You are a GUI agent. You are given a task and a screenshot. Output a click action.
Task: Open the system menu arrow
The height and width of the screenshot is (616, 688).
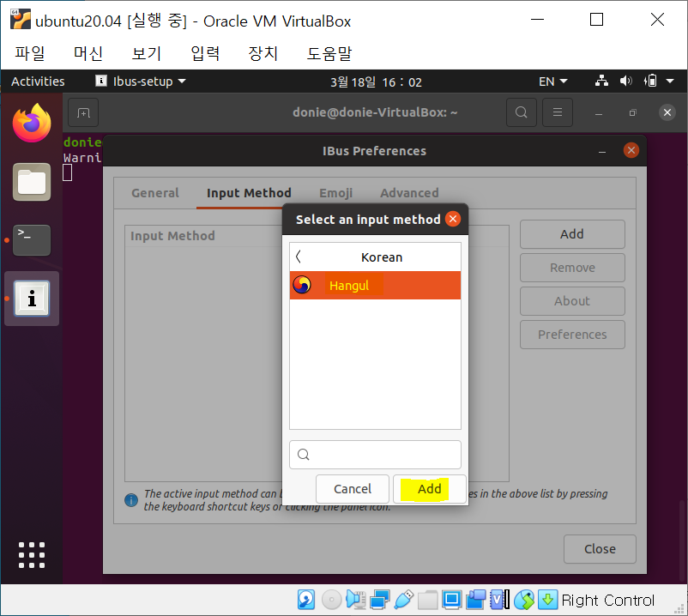670,82
